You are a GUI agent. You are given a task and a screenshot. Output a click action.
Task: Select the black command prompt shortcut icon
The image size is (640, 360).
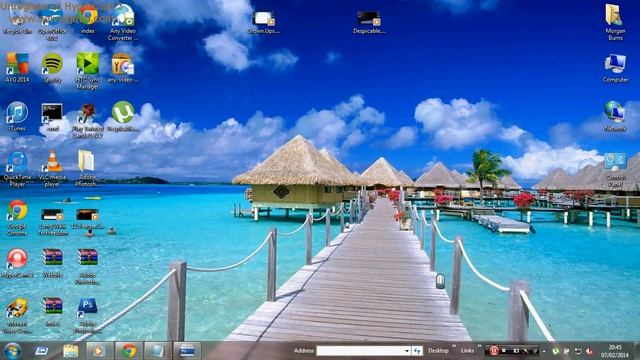pos(52,117)
